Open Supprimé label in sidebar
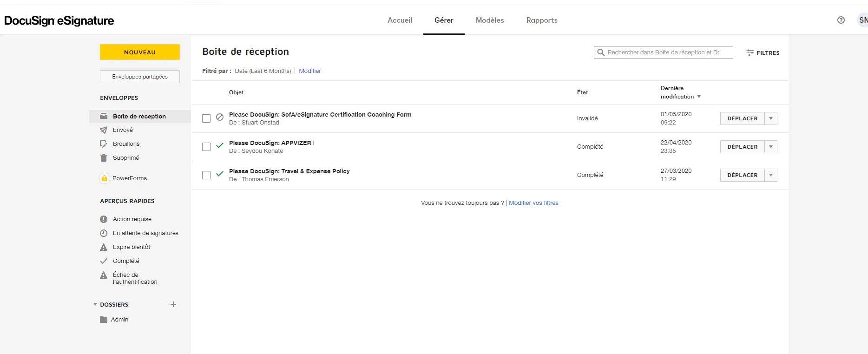This screenshot has height=354, width=868. pyautogui.click(x=126, y=158)
